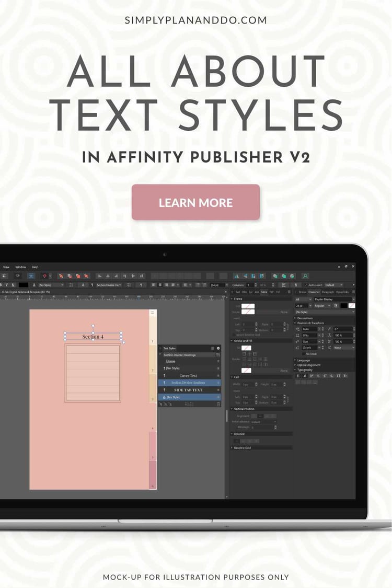Click the bullet list icon in context toolbar
This screenshot has height=588, width=392.
coord(198,285)
